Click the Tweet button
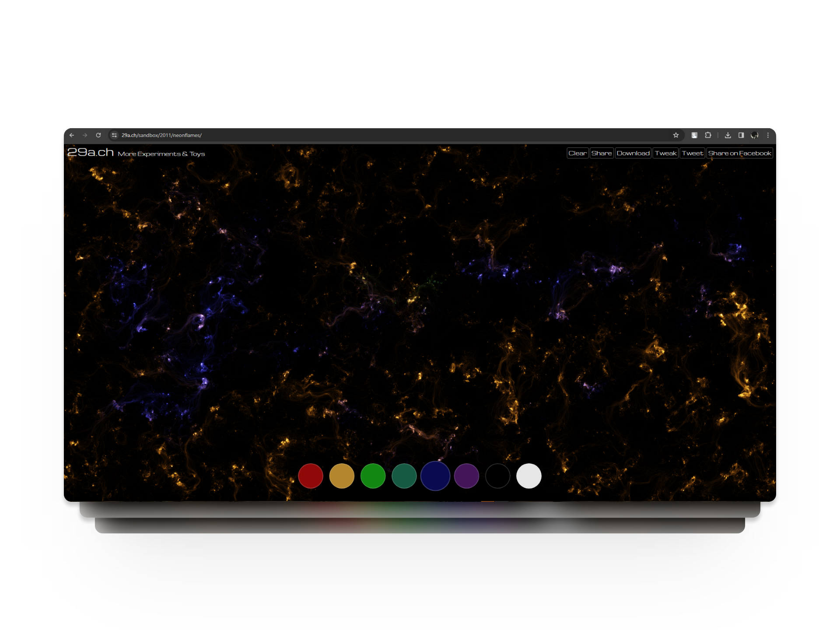The height and width of the screenshot is (630, 840). [692, 153]
